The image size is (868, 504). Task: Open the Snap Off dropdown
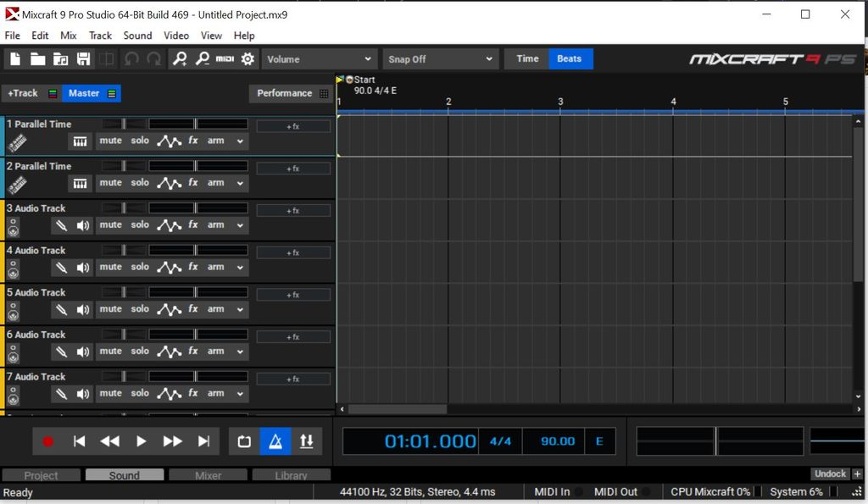(x=440, y=58)
